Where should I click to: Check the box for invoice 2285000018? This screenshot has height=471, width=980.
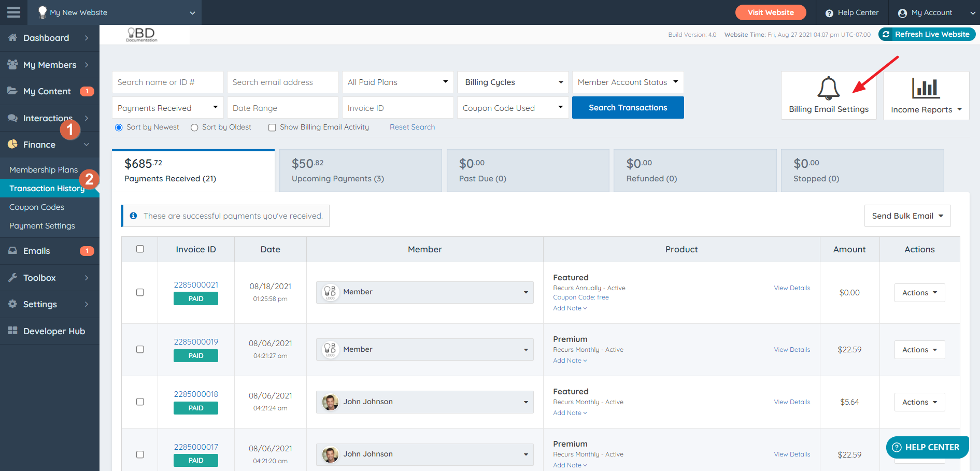[140, 402]
